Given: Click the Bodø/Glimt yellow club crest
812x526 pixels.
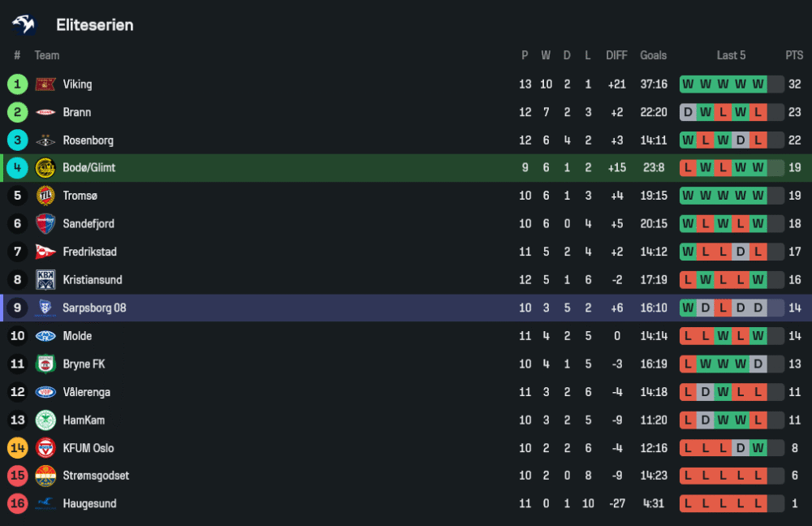Looking at the screenshot, I should pyautogui.click(x=45, y=168).
